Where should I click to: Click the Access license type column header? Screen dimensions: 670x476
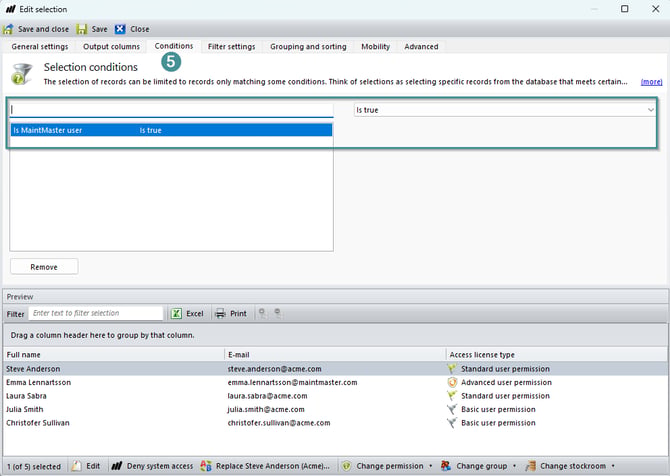click(x=556, y=355)
